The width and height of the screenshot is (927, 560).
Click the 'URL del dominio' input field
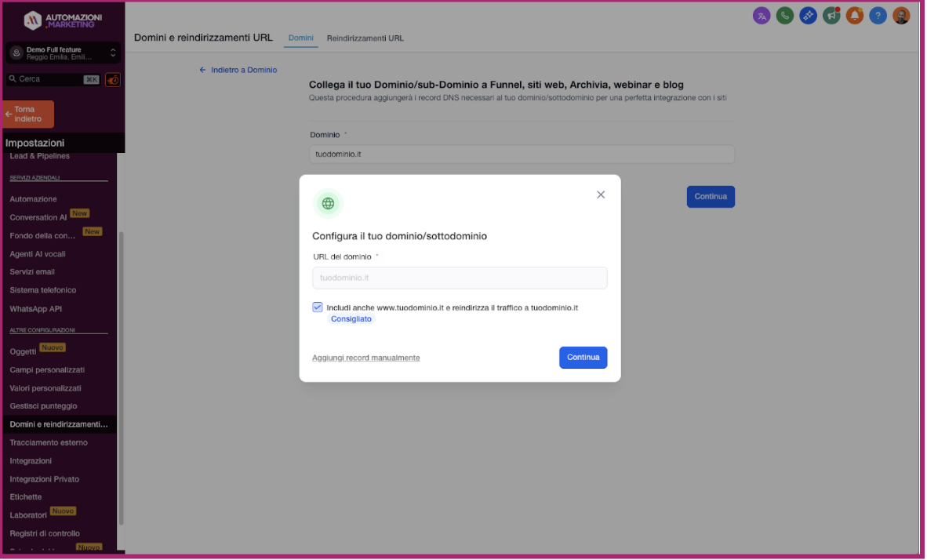point(460,278)
